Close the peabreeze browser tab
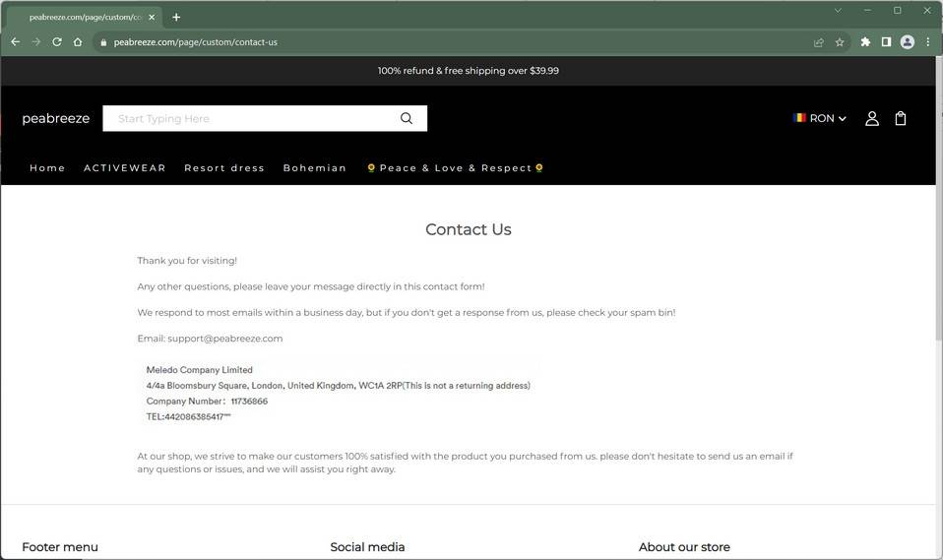943x560 pixels. coord(152,17)
